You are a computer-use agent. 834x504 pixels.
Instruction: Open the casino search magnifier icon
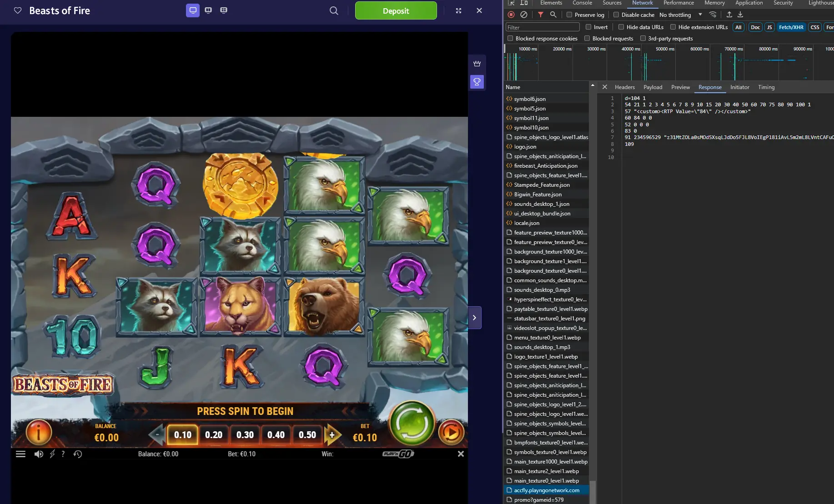[334, 10]
